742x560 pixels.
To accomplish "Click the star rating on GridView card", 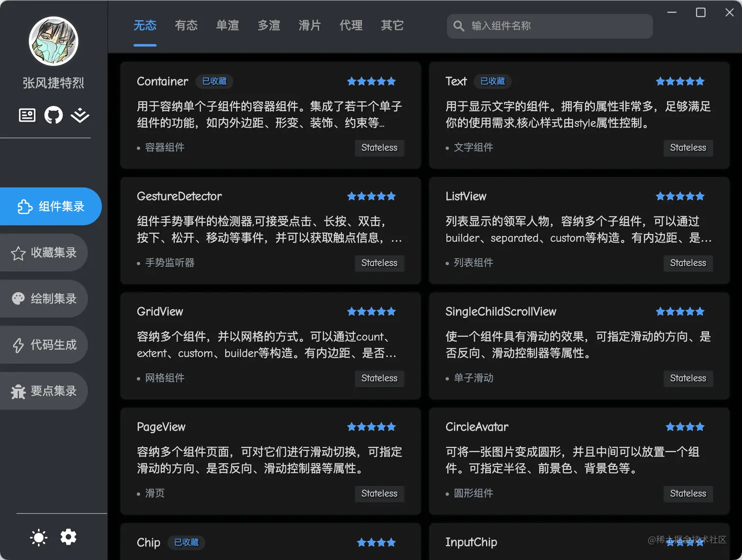I will tap(371, 311).
